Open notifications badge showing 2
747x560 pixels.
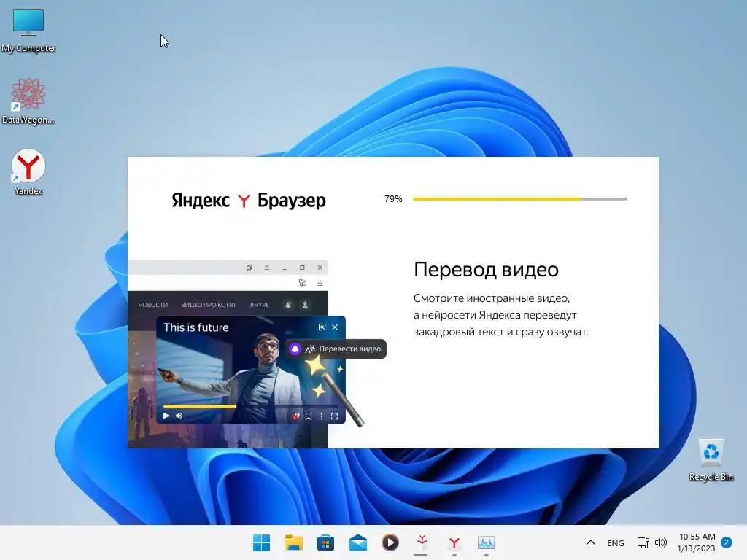[727, 542]
